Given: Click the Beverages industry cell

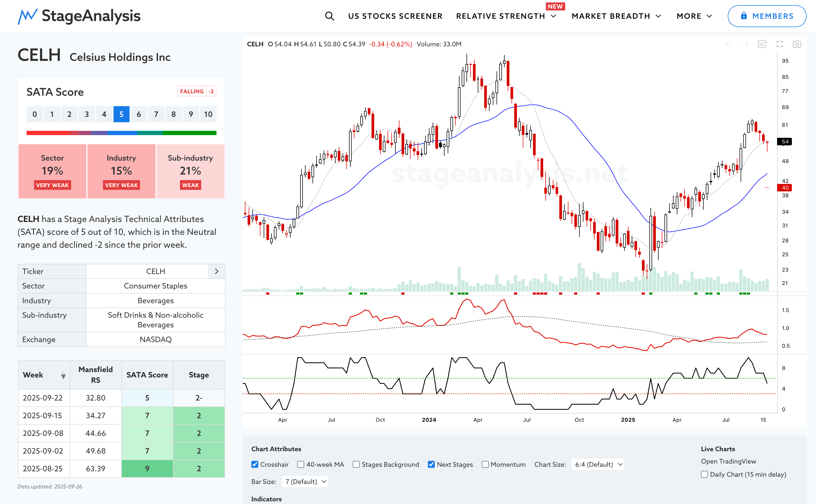Looking at the screenshot, I should click(155, 301).
